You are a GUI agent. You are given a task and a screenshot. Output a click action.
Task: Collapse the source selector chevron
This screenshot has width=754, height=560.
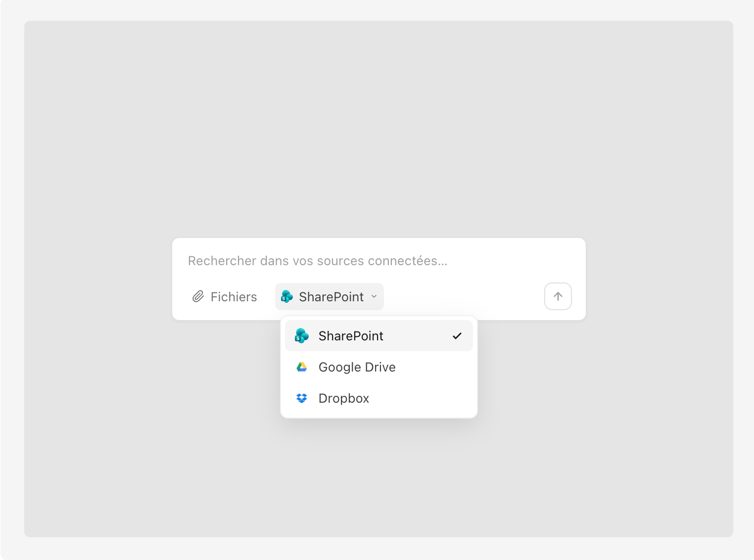point(374,296)
